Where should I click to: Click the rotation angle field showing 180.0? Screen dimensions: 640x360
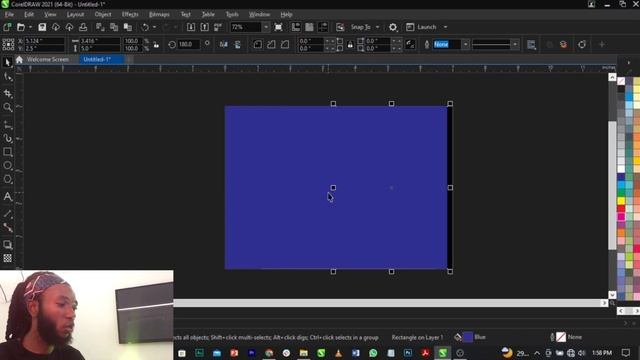click(189, 44)
